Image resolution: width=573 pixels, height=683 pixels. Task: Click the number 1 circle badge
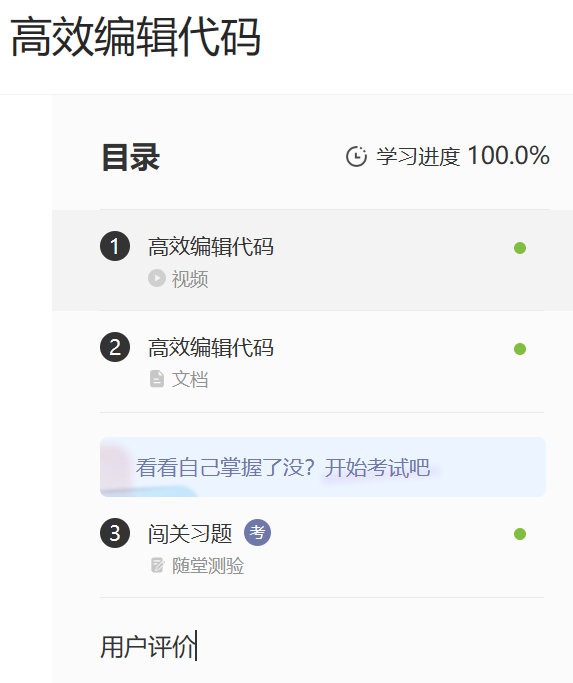[x=115, y=246]
